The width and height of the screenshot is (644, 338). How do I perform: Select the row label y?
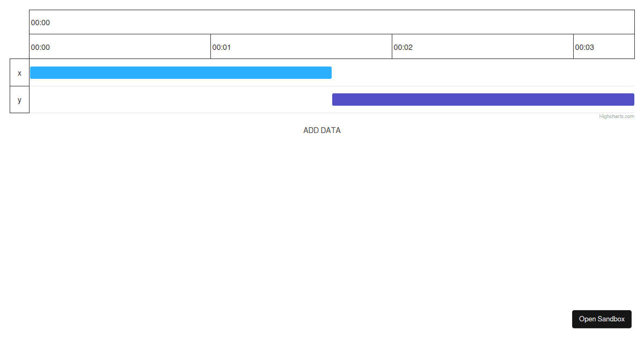[19, 100]
